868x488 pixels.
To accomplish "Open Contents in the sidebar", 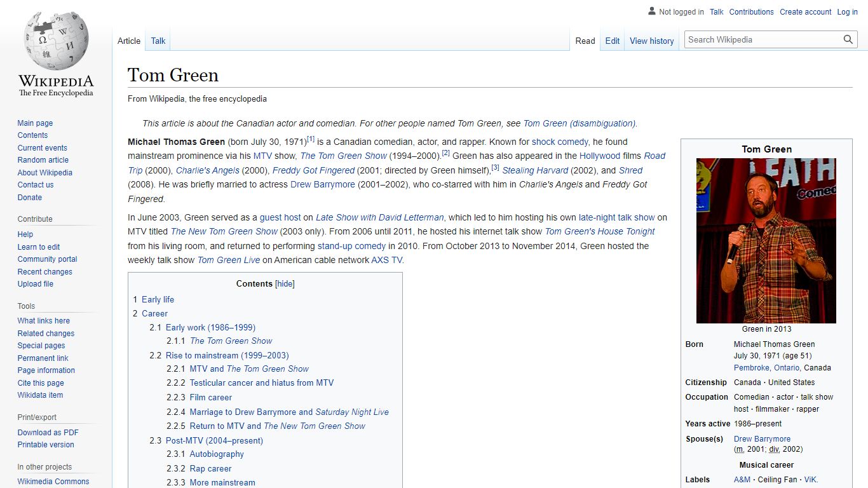I will pos(32,135).
